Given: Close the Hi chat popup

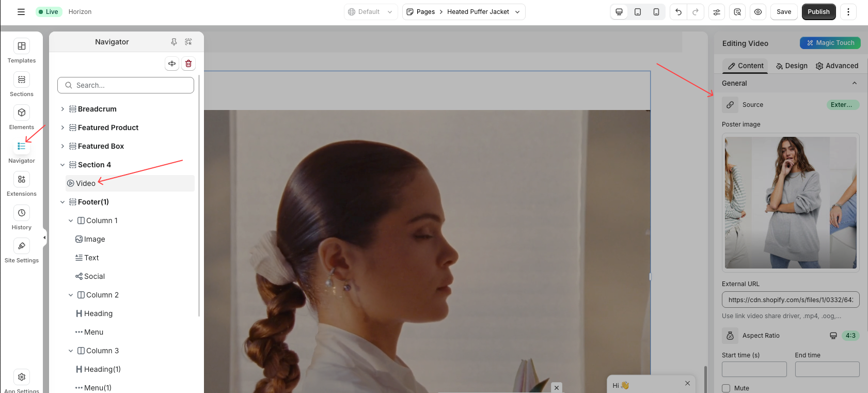Looking at the screenshot, I should tap(687, 383).
